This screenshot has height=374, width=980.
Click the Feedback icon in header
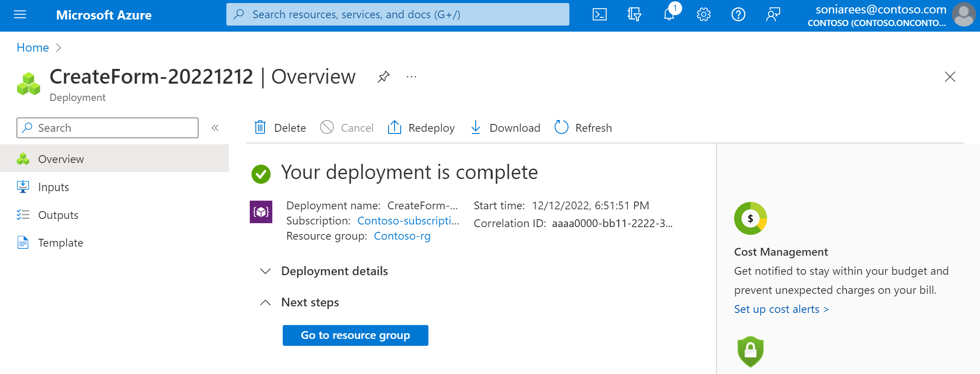click(773, 15)
